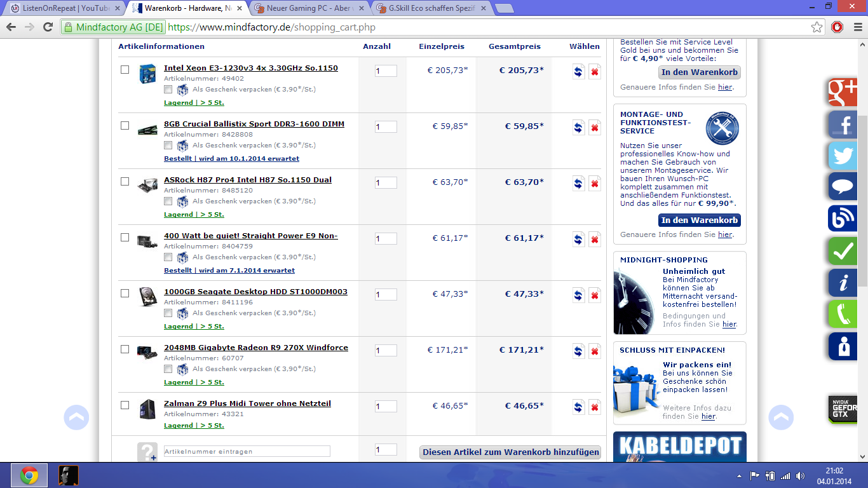
Task: Click Bestellt wird am 10.1.2014 erwartet status
Action: (231, 158)
